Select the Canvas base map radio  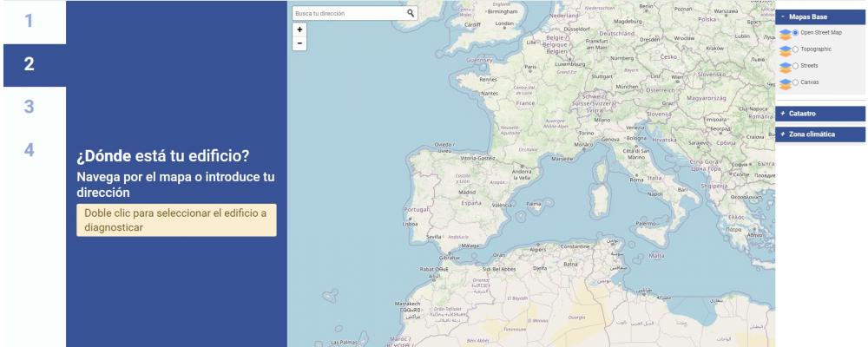tap(795, 82)
